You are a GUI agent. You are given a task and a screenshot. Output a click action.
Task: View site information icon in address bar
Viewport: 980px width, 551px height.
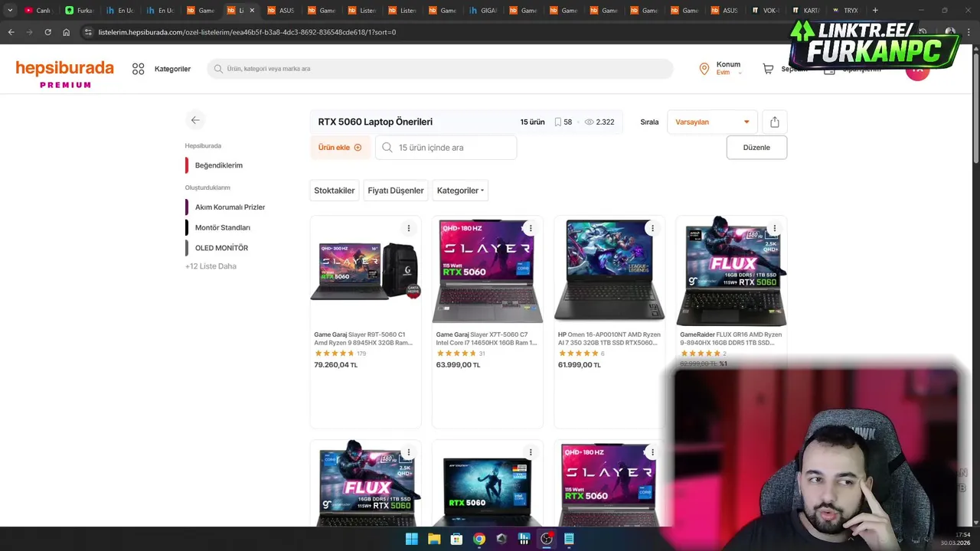pos(88,32)
